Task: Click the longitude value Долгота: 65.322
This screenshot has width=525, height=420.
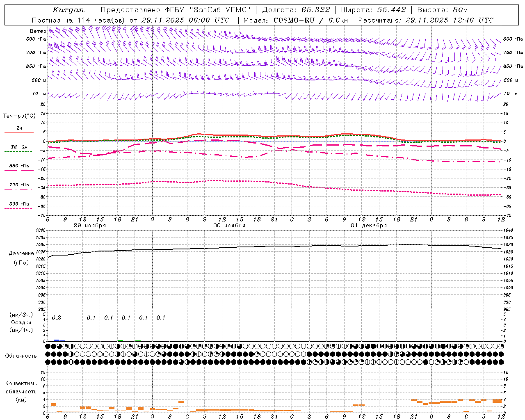Action: tap(297, 10)
